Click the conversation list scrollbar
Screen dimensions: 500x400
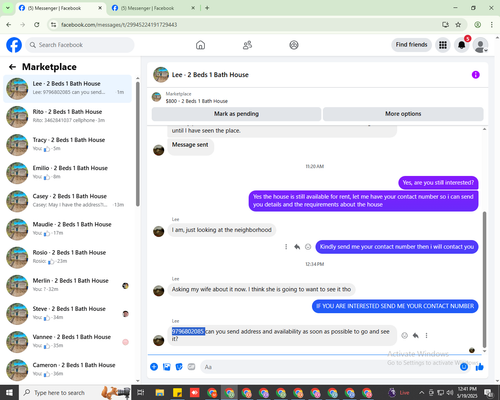pos(138,143)
